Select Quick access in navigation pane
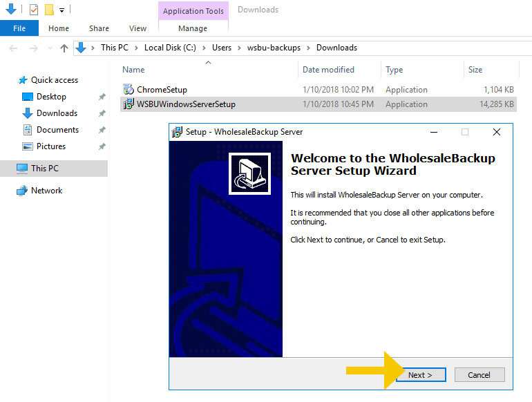Image resolution: width=532 pixels, height=402 pixels. click(55, 80)
